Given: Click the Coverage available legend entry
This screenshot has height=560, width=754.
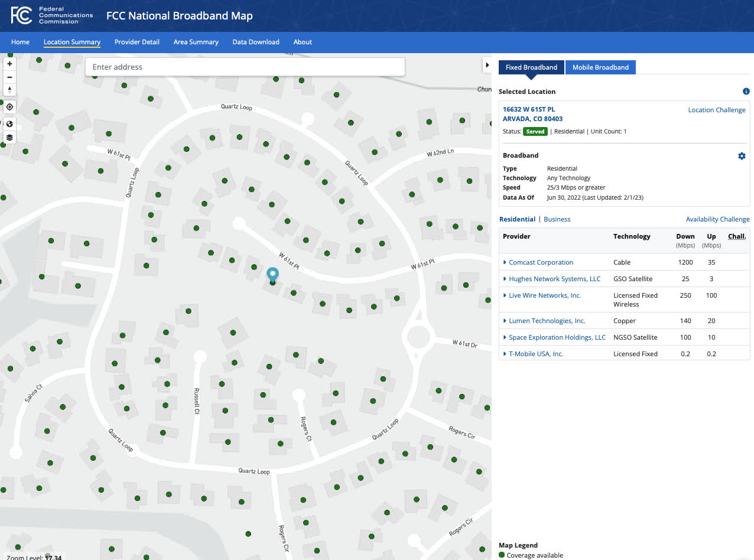Looking at the screenshot, I should pos(531,555).
